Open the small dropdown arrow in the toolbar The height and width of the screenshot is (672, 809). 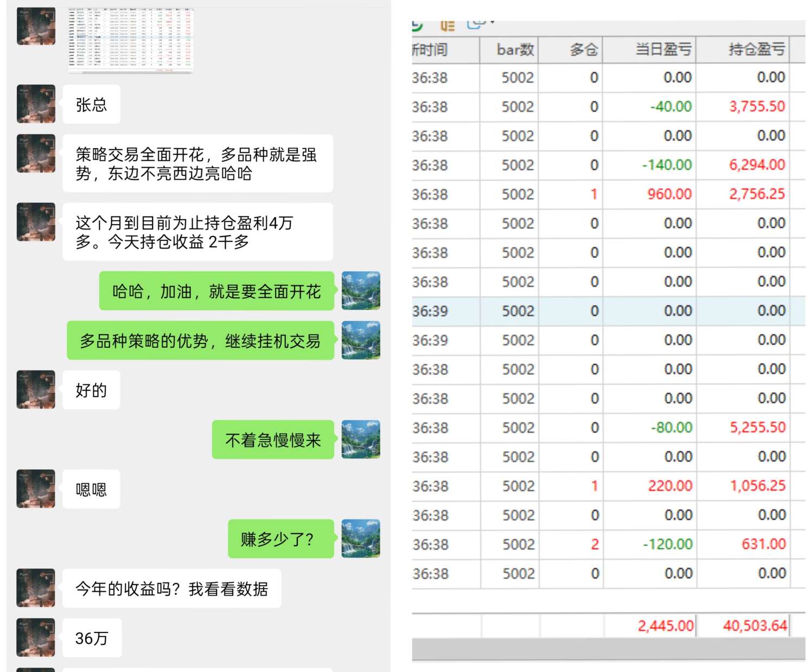pyautogui.click(x=492, y=23)
